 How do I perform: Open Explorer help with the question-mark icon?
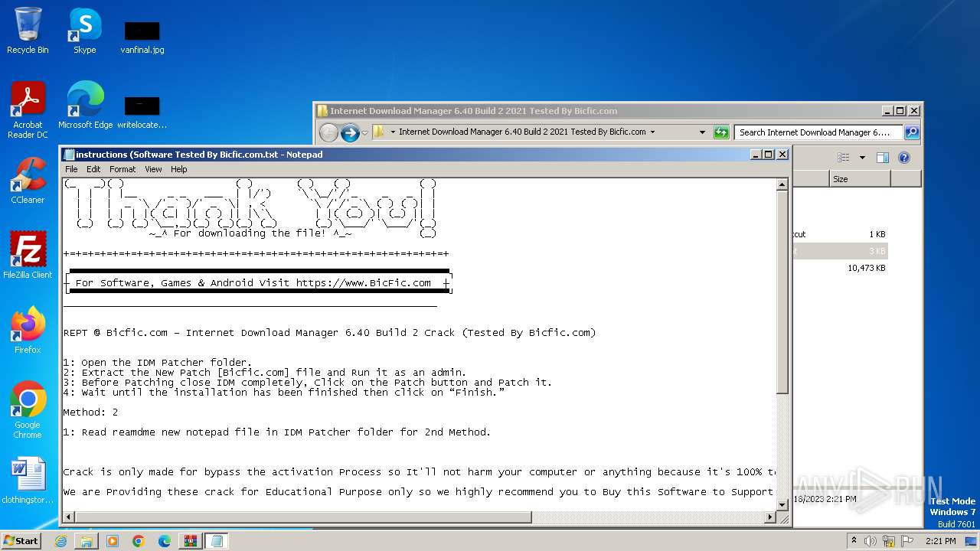click(904, 158)
